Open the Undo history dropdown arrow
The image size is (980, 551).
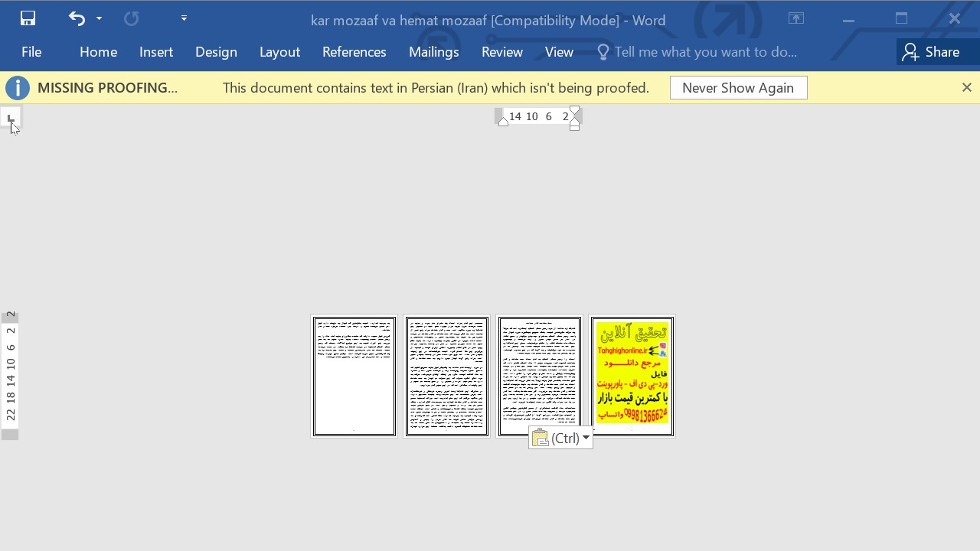click(99, 18)
